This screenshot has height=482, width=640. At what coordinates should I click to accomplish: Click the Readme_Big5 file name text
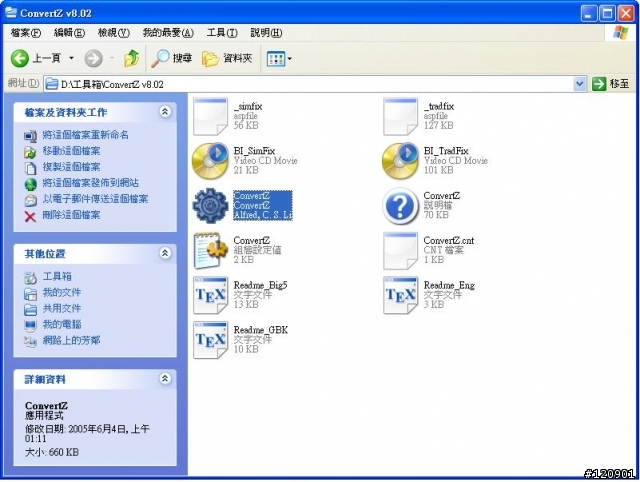coord(260,285)
